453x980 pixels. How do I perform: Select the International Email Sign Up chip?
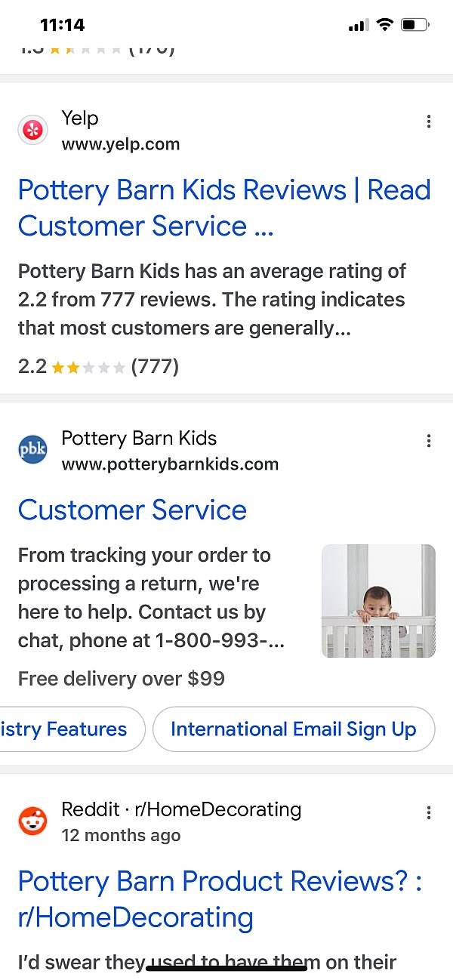click(x=294, y=729)
